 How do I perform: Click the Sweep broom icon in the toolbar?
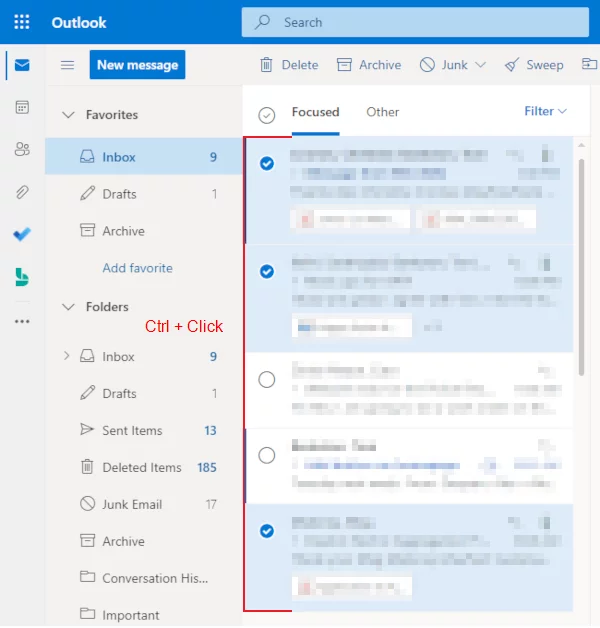point(512,64)
